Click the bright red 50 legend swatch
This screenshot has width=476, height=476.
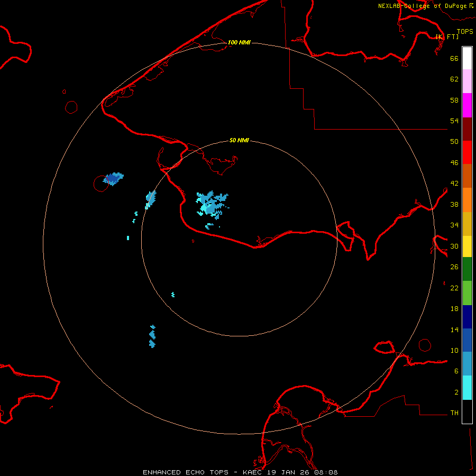point(467,152)
